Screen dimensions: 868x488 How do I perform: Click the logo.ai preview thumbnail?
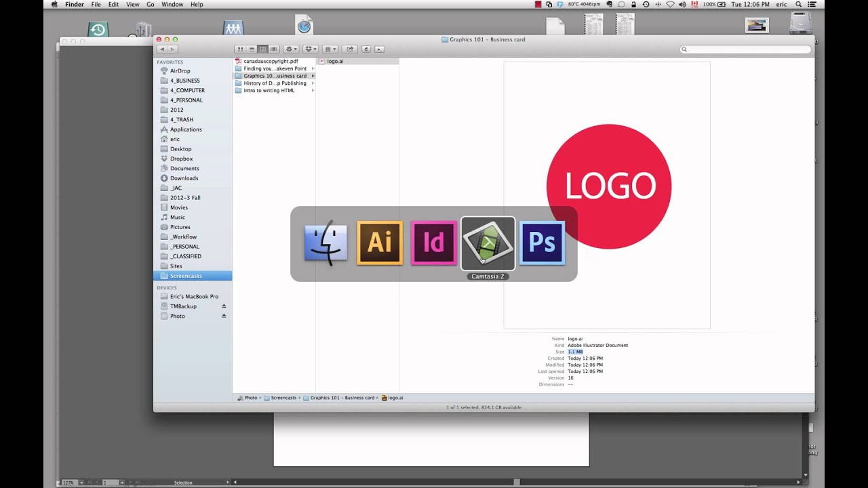(x=607, y=195)
